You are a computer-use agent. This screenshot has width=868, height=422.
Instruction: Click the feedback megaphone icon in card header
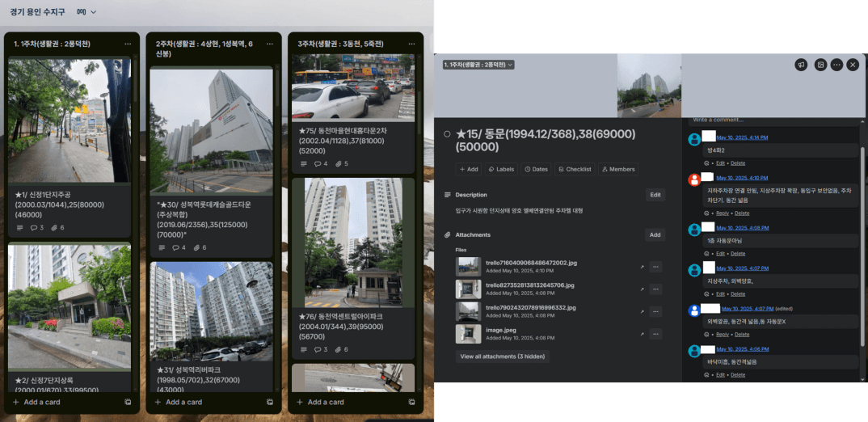(801, 65)
